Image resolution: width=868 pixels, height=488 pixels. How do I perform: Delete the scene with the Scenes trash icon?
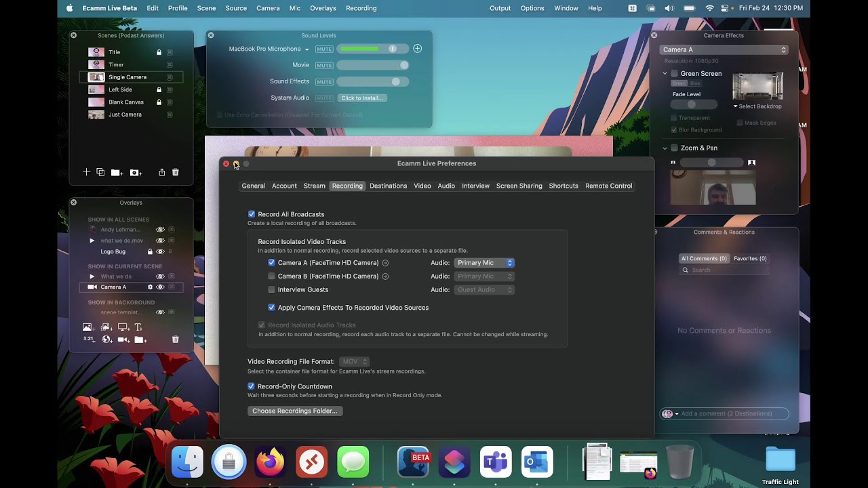(175, 172)
